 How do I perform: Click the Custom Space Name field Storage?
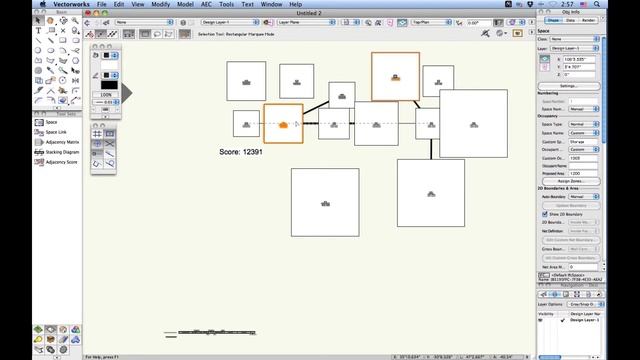pyautogui.click(x=583, y=142)
